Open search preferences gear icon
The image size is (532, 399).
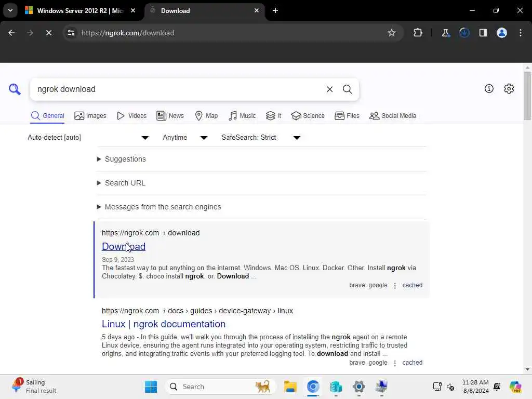pos(509,88)
